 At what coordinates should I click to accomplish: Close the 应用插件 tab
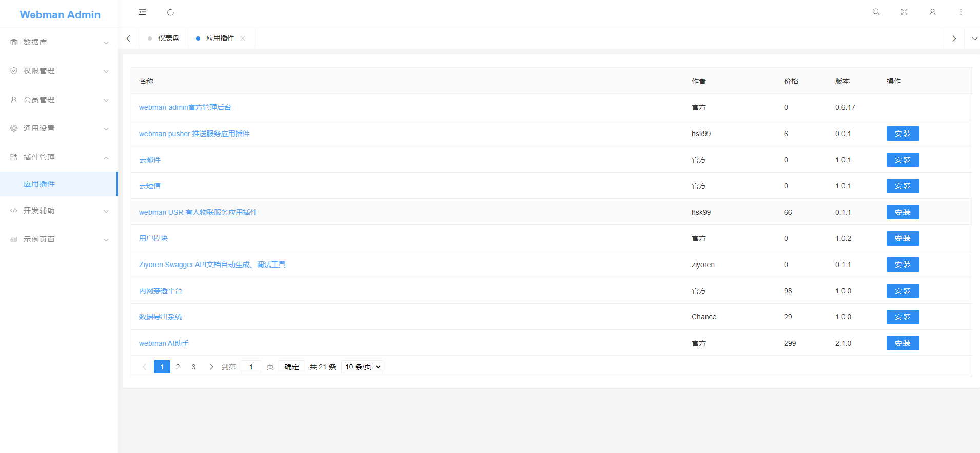243,39
